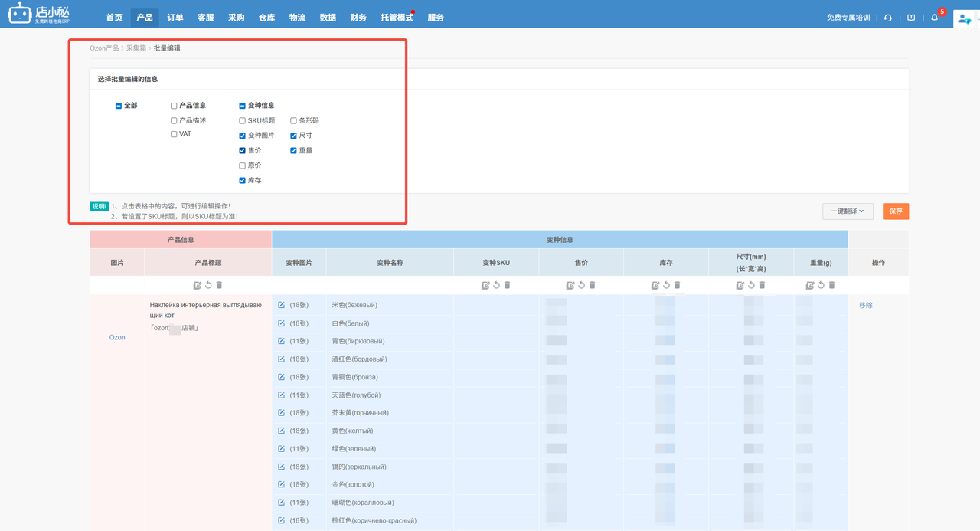
Task: Click batch edit icon under 产品标题 column
Action: (x=198, y=285)
